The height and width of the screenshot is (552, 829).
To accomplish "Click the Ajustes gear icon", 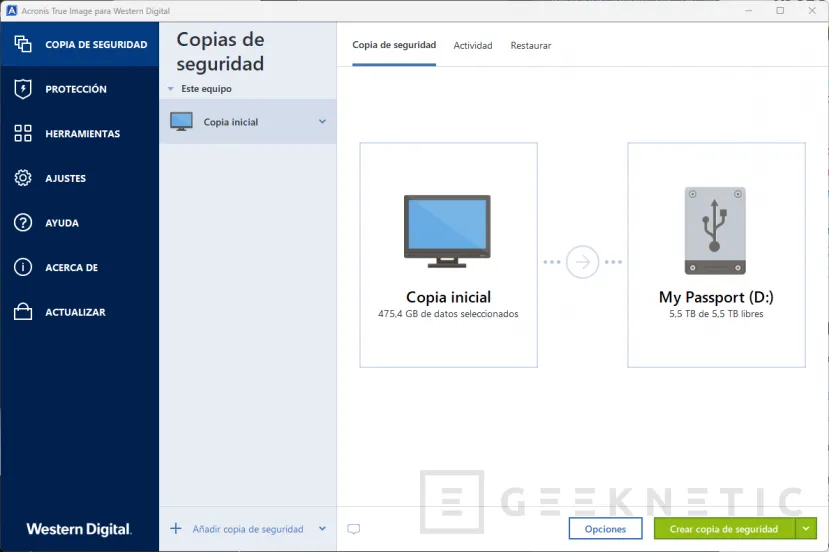I will [23, 178].
